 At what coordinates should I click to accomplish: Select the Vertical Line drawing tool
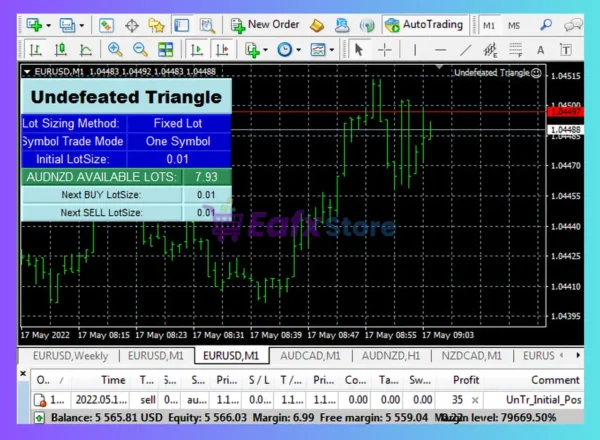pos(415,50)
